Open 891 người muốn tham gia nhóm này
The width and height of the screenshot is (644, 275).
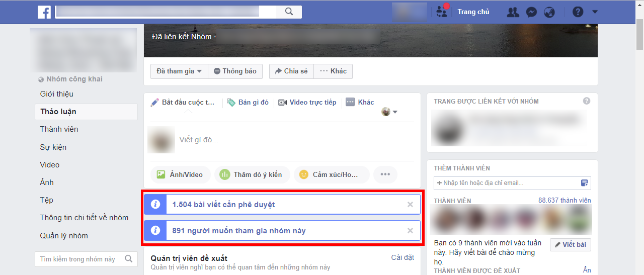coord(238,231)
